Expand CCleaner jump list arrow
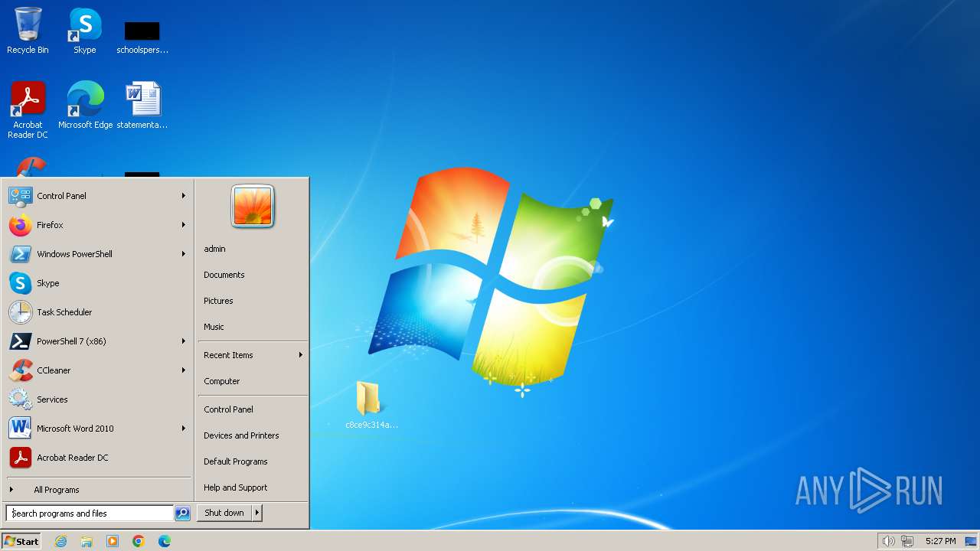The image size is (980, 551). coord(184,370)
